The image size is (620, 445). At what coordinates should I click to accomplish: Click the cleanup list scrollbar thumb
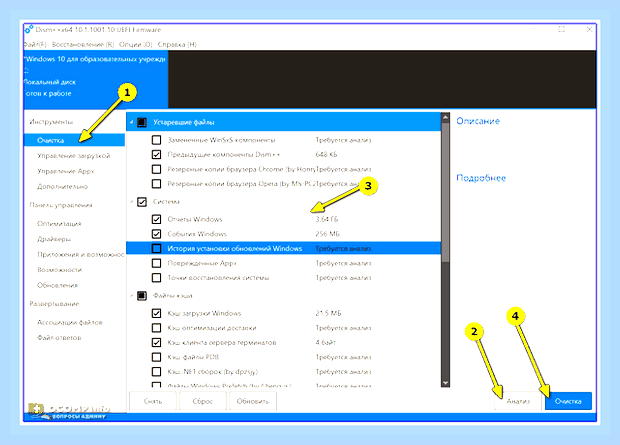tap(445, 192)
